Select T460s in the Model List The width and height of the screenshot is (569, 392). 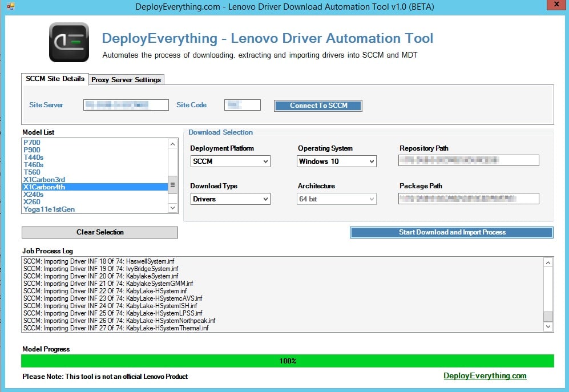point(95,165)
